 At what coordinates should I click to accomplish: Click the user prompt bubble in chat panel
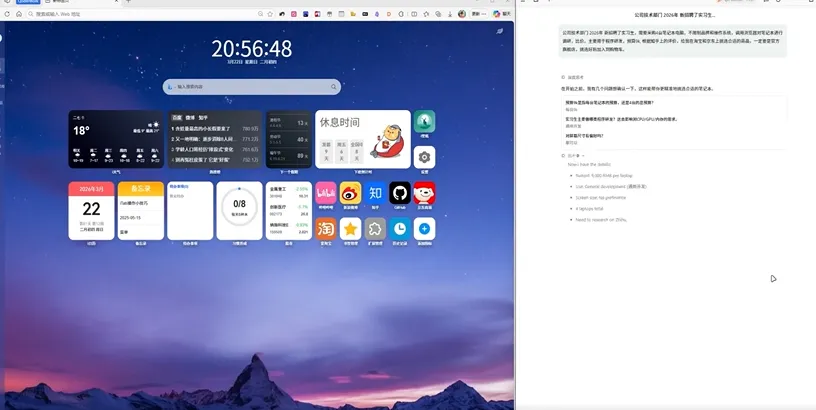pos(672,41)
